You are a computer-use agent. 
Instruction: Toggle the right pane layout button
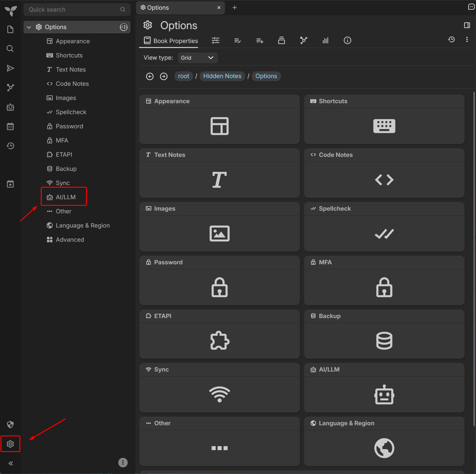pos(467,25)
